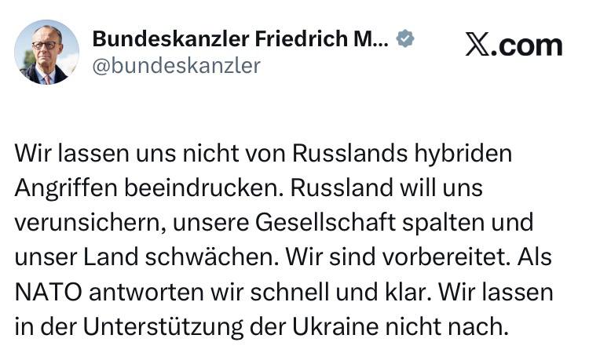This screenshot has height=364, width=589.
Task: Click the X logo
Action: [x=477, y=44]
